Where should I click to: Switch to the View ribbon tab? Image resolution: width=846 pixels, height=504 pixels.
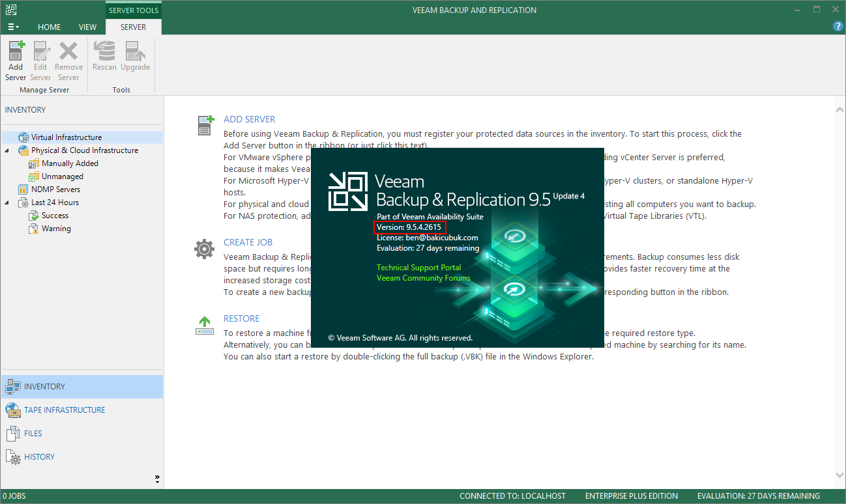(87, 27)
